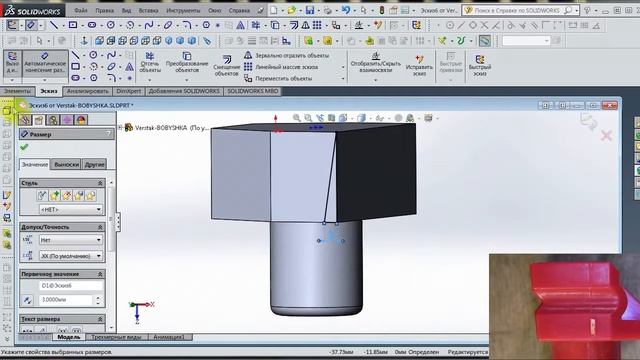Select the Анимация1 bottom tab
This screenshot has width=640, height=360.
[x=169, y=337]
